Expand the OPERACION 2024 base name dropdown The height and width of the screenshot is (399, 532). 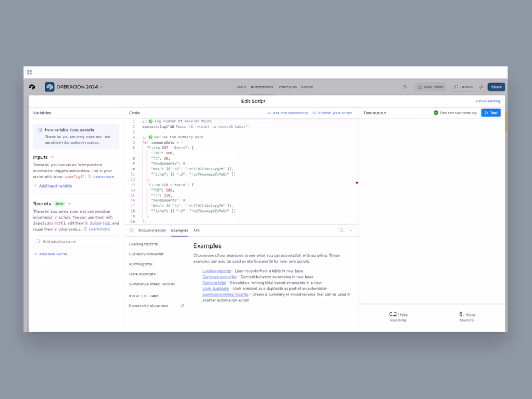(x=102, y=87)
